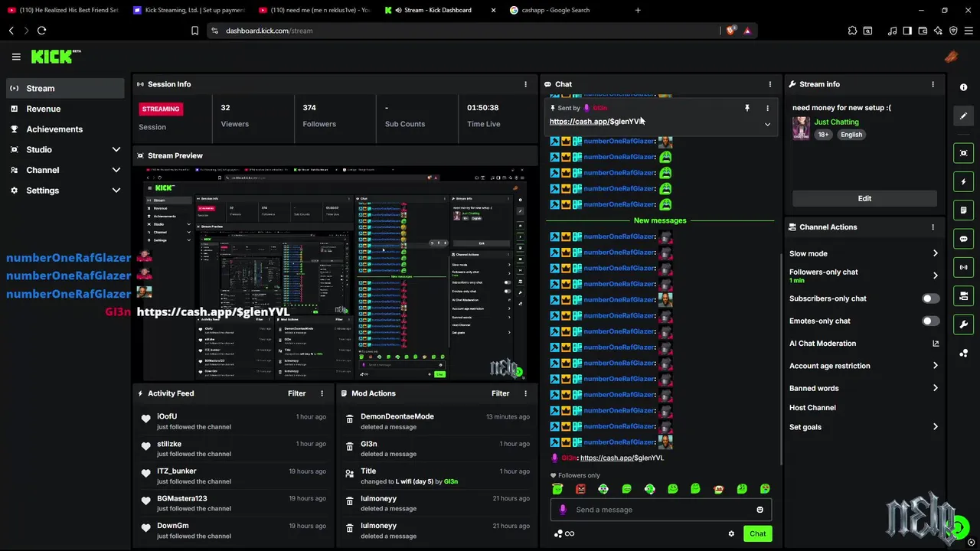Go to Stream in sidebar
The height and width of the screenshot is (551, 980).
pos(65,88)
